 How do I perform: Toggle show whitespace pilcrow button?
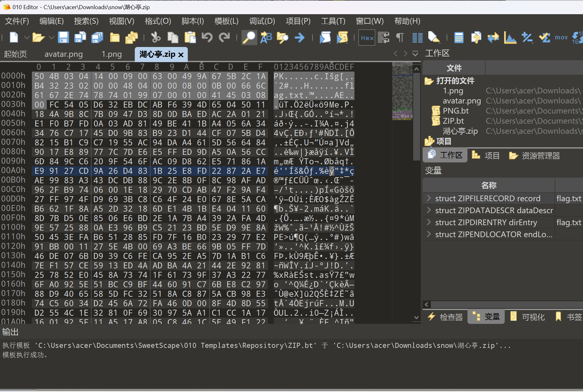point(400,38)
